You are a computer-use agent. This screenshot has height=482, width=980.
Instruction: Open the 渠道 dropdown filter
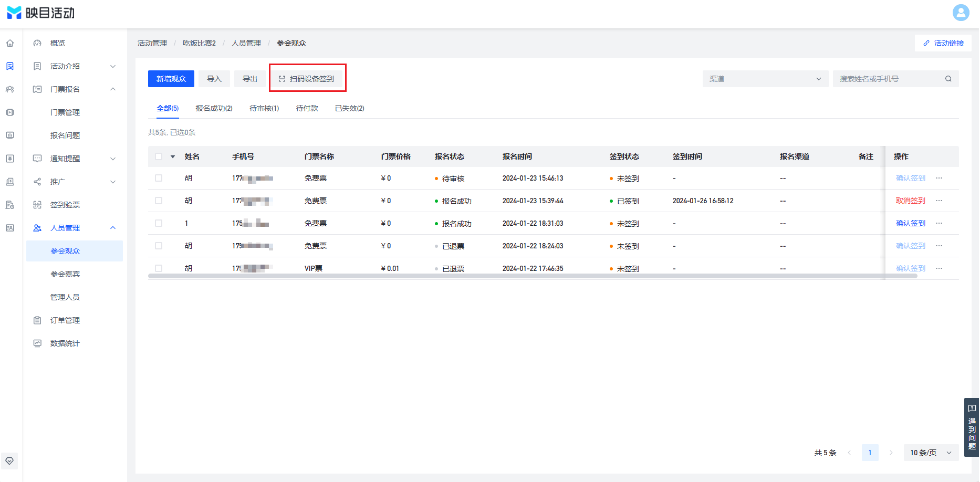(765, 79)
